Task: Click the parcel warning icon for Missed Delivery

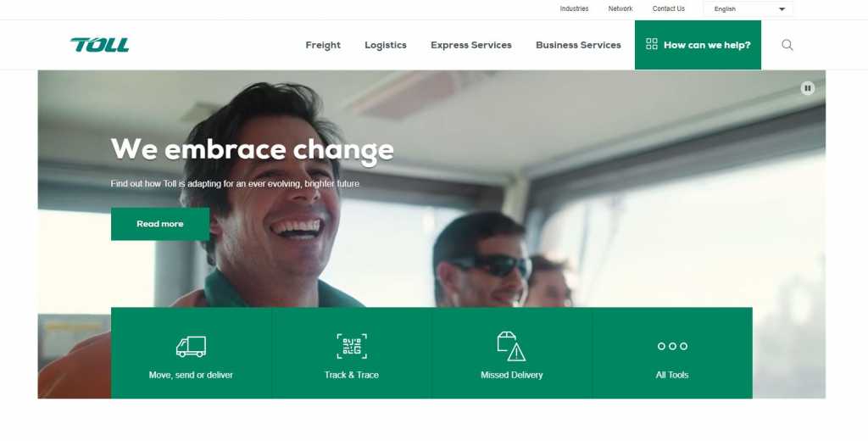Action: click(x=511, y=346)
